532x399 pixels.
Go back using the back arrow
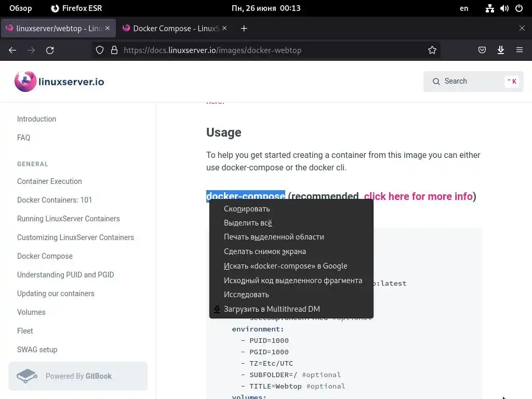tap(12, 50)
